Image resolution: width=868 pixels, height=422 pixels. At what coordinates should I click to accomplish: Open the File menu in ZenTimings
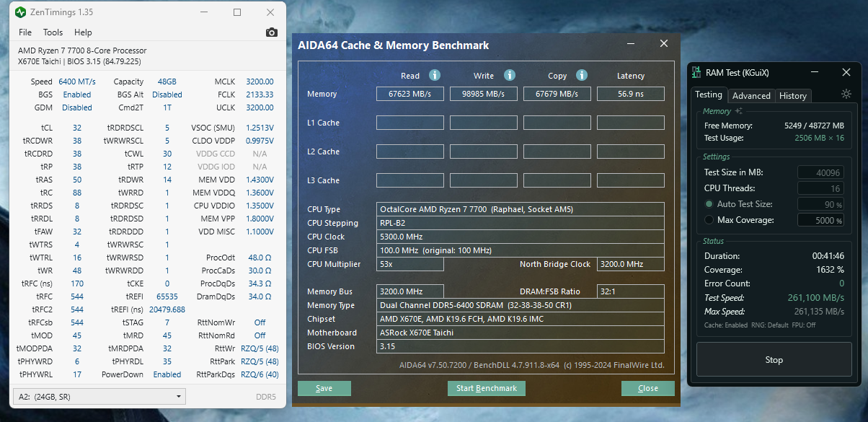[25, 32]
